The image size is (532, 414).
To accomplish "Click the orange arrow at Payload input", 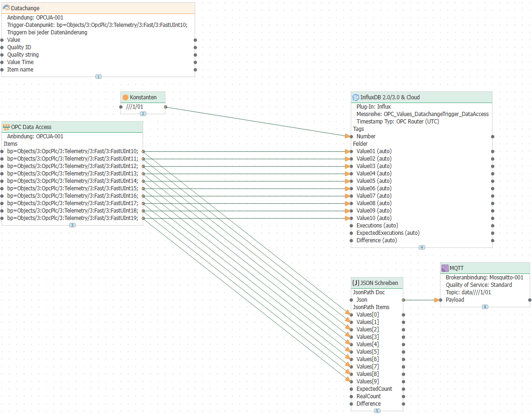I will pyautogui.click(x=437, y=300).
